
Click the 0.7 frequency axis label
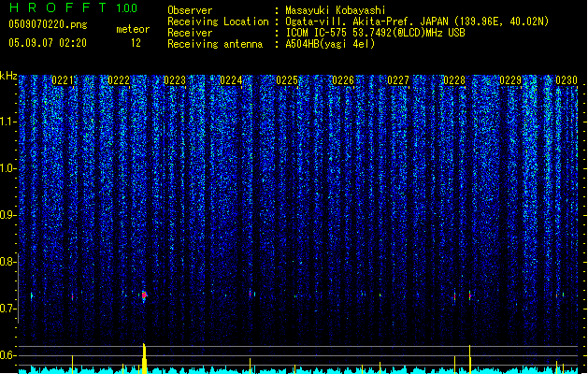click(x=7, y=309)
